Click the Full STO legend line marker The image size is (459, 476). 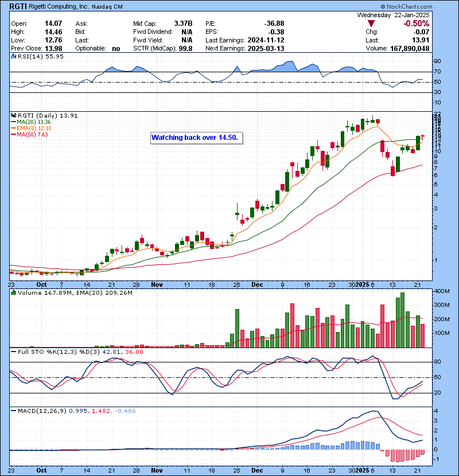[x=13, y=352]
